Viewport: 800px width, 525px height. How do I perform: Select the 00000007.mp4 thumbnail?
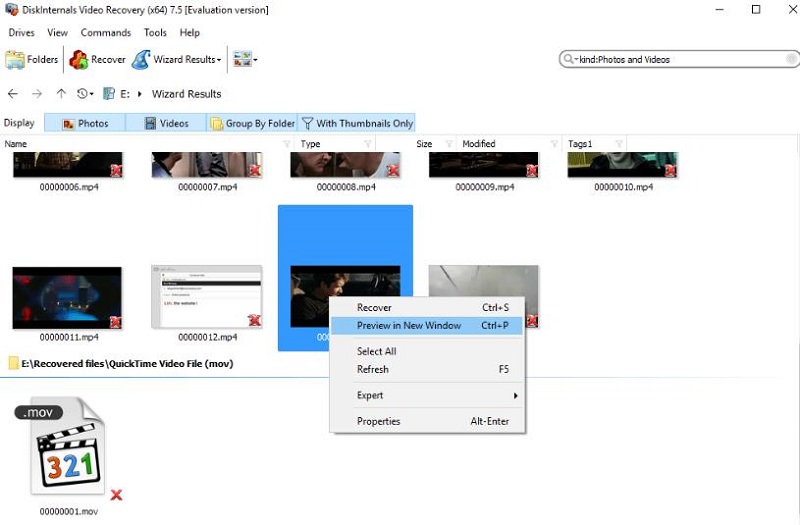point(207,164)
